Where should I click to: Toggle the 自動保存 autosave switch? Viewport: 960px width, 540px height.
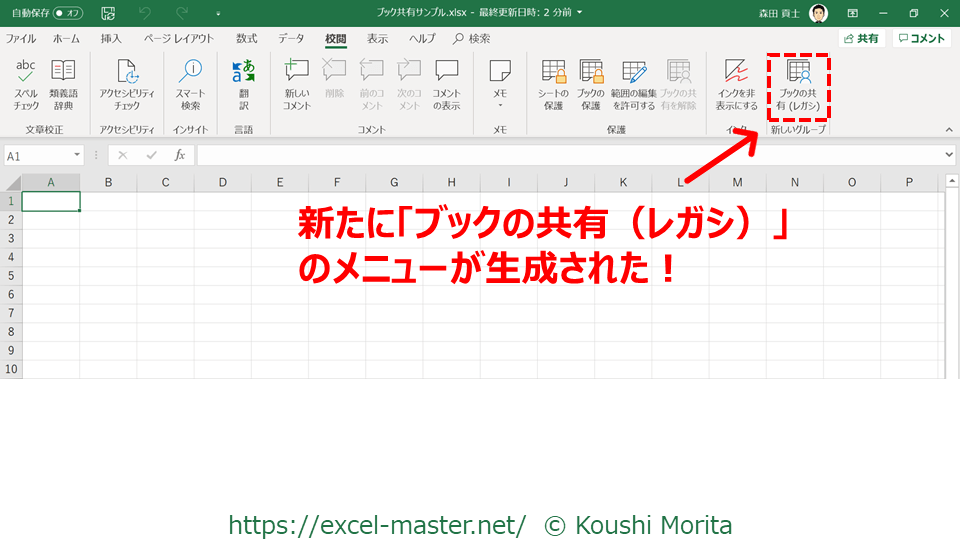[x=68, y=13]
